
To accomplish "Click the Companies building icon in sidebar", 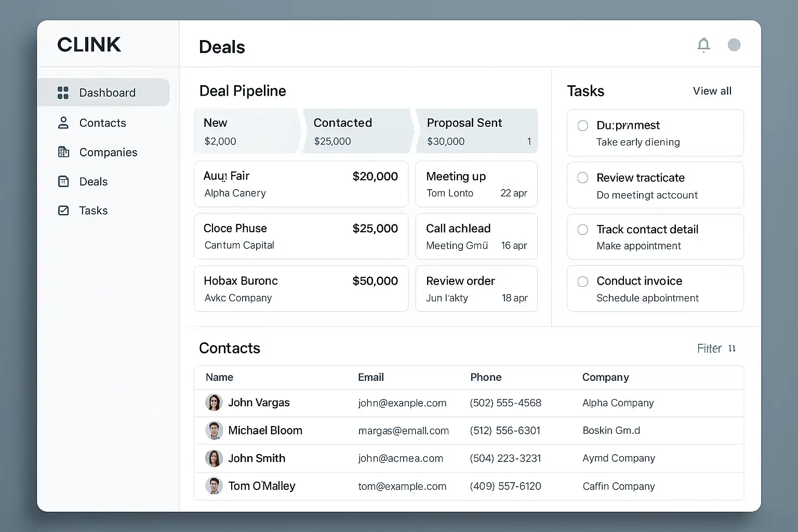I will [63, 152].
